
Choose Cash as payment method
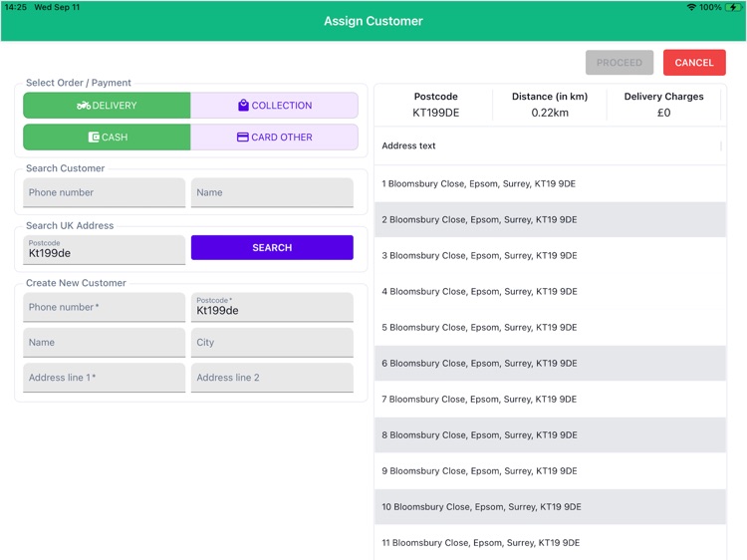point(107,138)
